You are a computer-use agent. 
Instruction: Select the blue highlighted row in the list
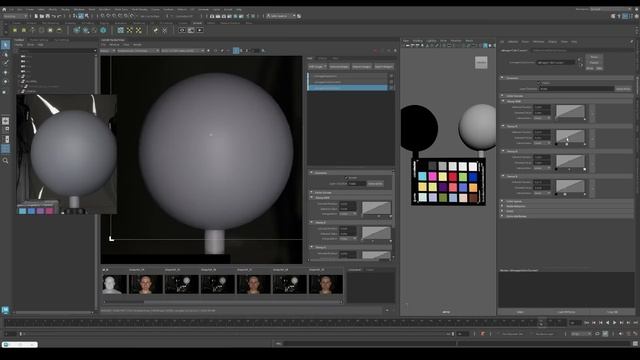347,88
